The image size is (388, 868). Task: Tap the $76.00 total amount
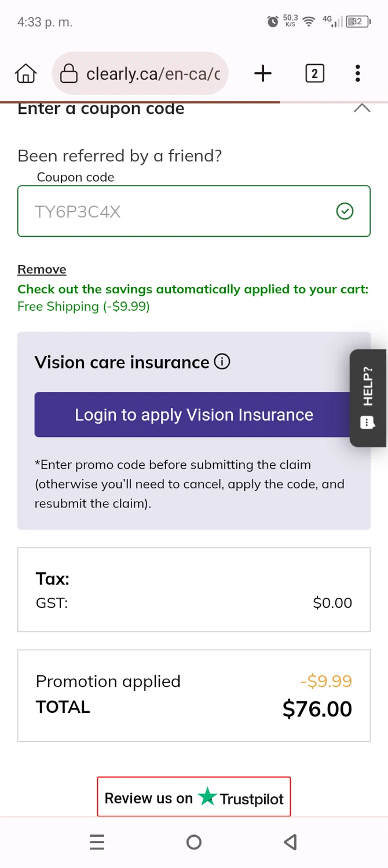(x=317, y=709)
